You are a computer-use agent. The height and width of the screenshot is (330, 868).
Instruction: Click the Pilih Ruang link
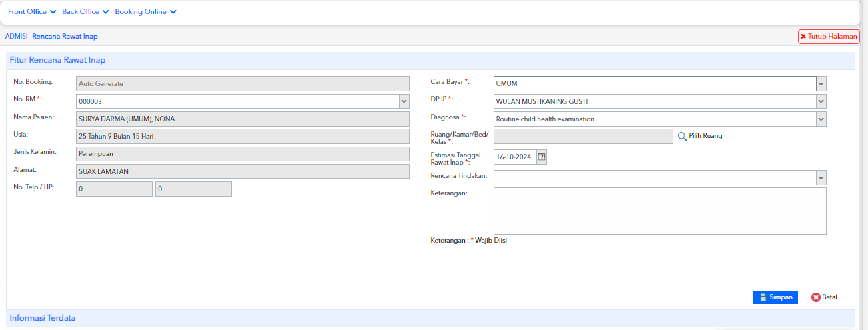point(705,136)
